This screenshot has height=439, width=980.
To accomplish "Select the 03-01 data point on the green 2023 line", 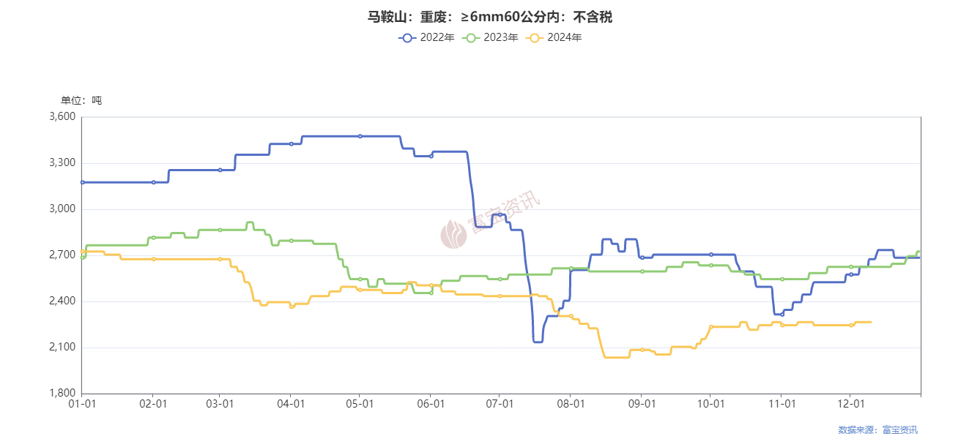I will pyautogui.click(x=220, y=230).
